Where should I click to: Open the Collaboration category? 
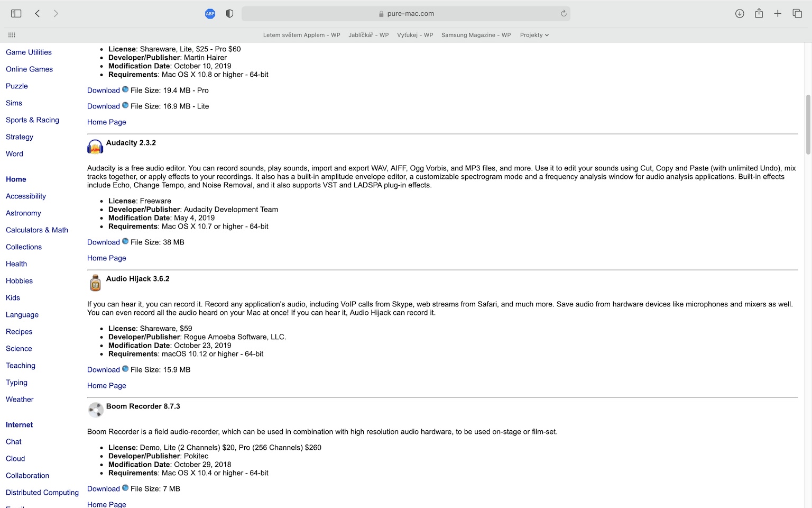pyautogui.click(x=27, y=476)
